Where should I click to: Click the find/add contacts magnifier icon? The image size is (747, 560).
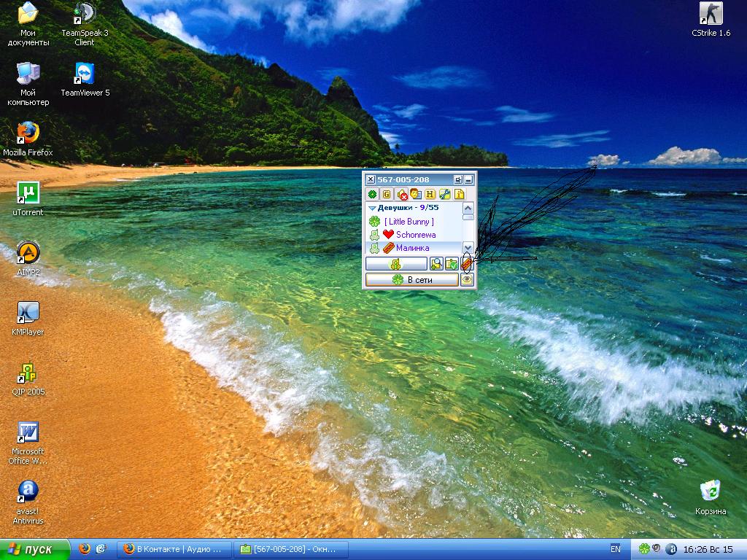[x=436, y=264]
